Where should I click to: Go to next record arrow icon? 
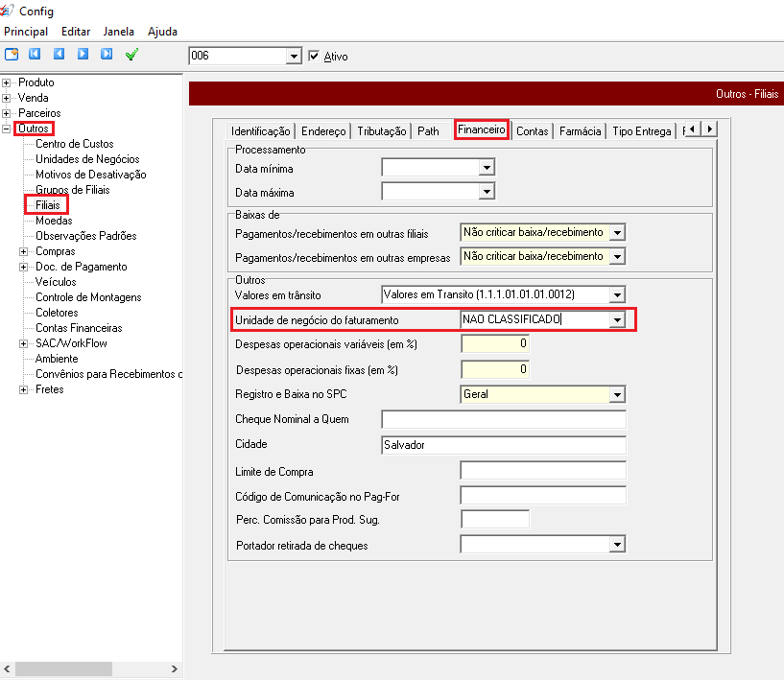click(x=83, y=55)
